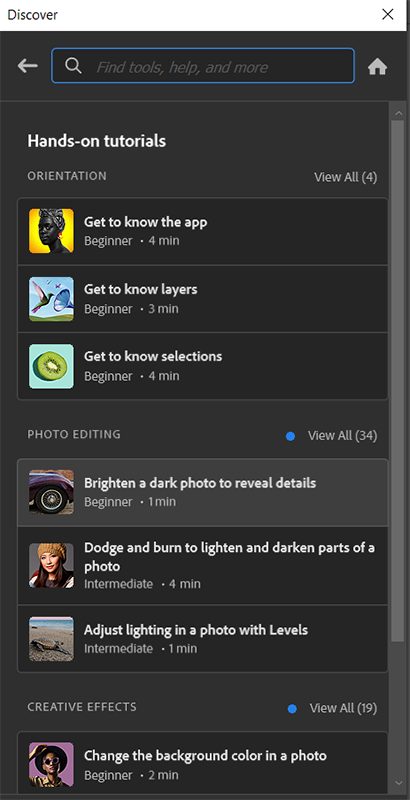This screenshot has width=410, height=800.
Task: Focus the Find tools, help, and more field
Action: [x=203, y=66]
